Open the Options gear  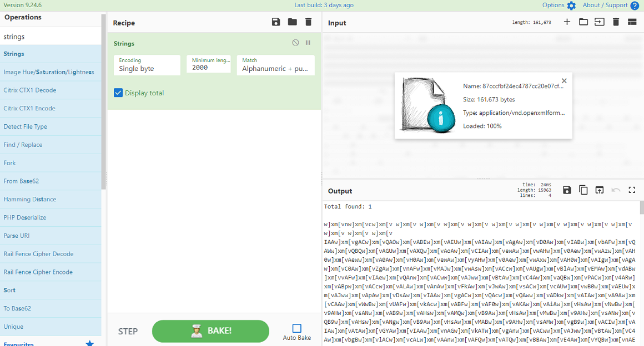(x=571, y=6)
